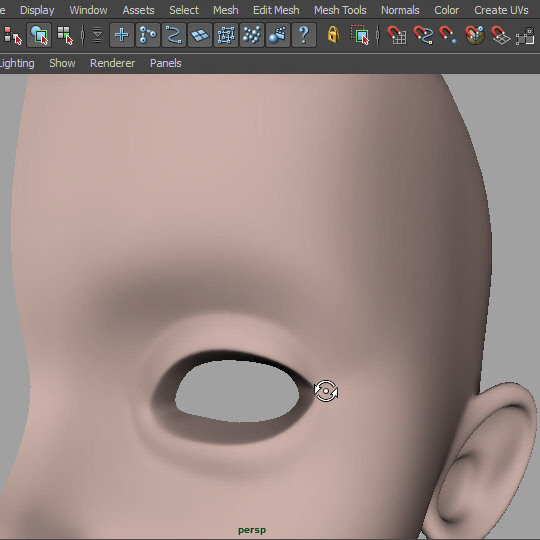Choose select by component type icon
The image size is (540, 540).
pyautogui.click(x=65, y=35)
